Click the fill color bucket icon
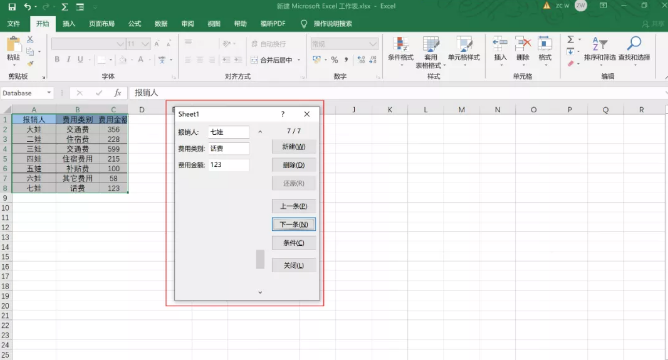 pos(123,60)
